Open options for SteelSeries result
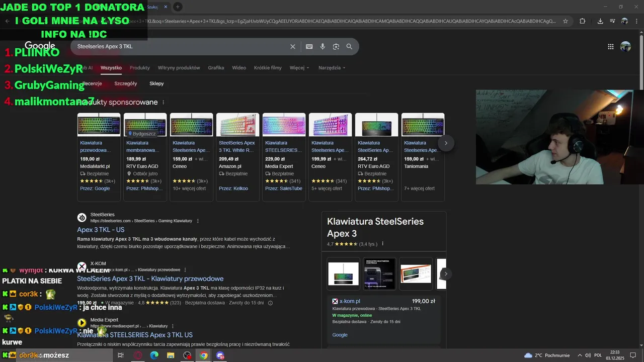This screenshot has width=644, height=362. [198, 221]
